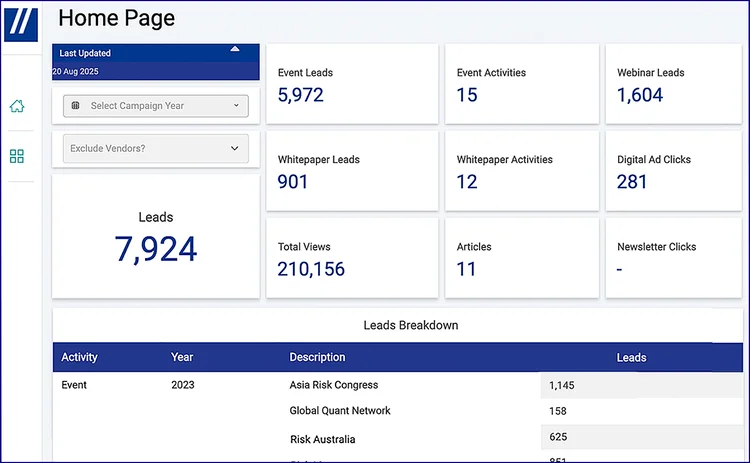This screenshot has height=463, width=750.
Task: Sort table by the Leads column header
Action: pyautogui.click(x=631, y=357)
